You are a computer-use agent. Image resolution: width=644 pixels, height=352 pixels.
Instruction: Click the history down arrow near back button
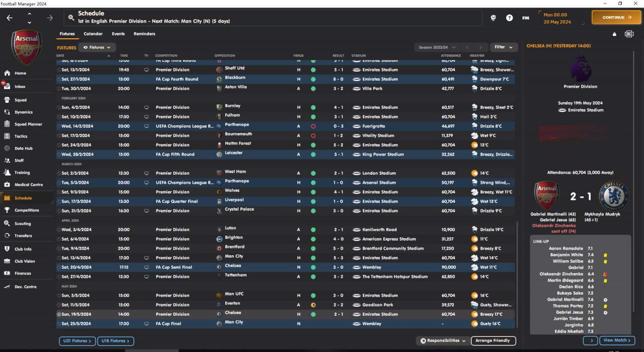(29, 23)
